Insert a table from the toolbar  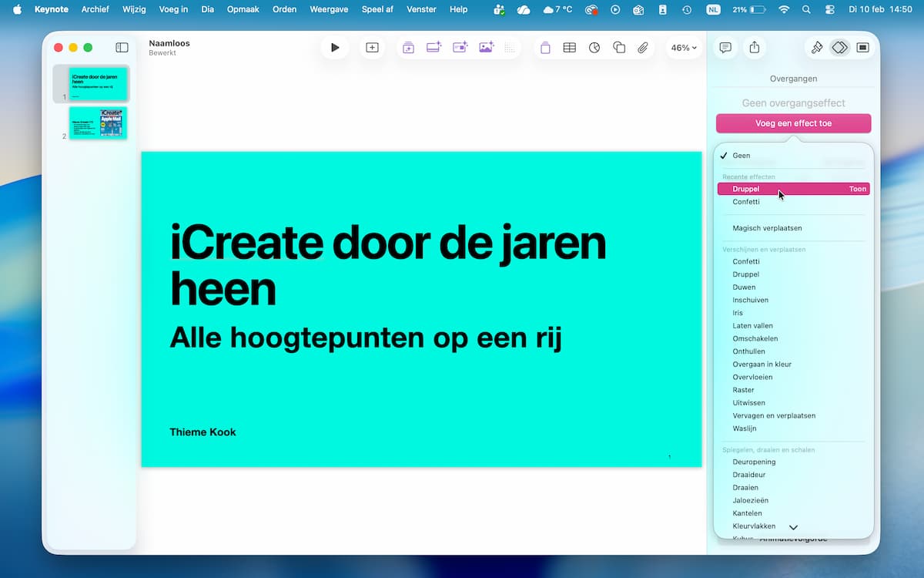point(569,48)
